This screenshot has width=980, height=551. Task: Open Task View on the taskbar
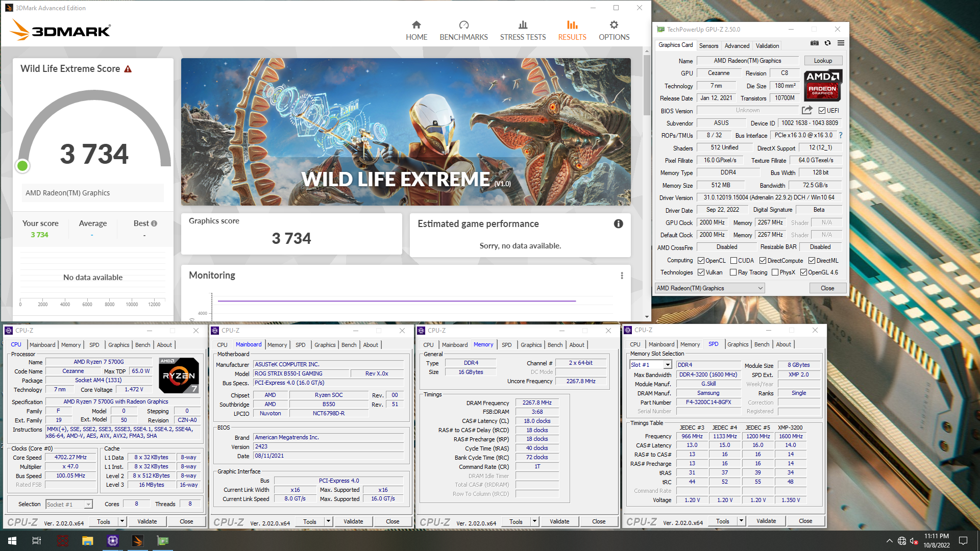tap(37, 541)
